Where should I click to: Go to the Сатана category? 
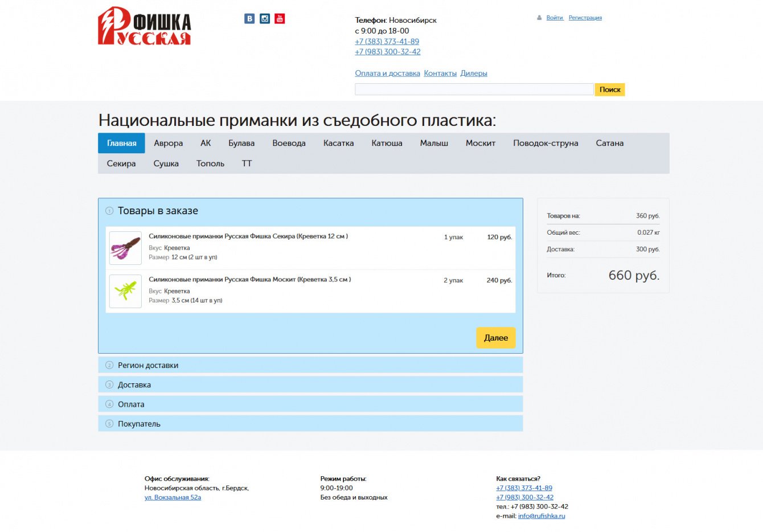tap(610, 143)
